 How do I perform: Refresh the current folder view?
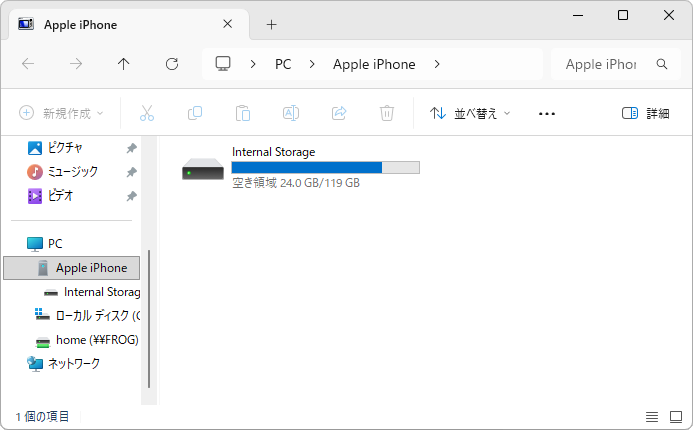pos(172,64)
